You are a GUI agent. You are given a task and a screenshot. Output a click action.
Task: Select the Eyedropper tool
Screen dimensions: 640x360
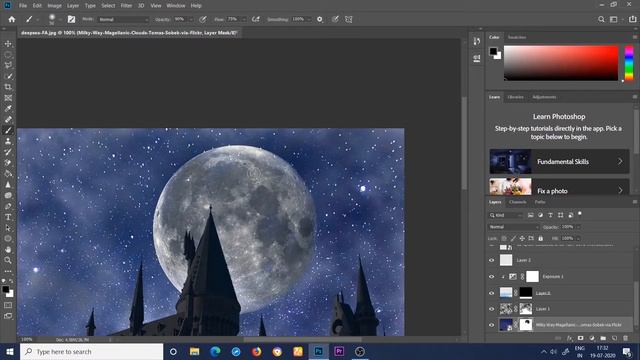8,109
